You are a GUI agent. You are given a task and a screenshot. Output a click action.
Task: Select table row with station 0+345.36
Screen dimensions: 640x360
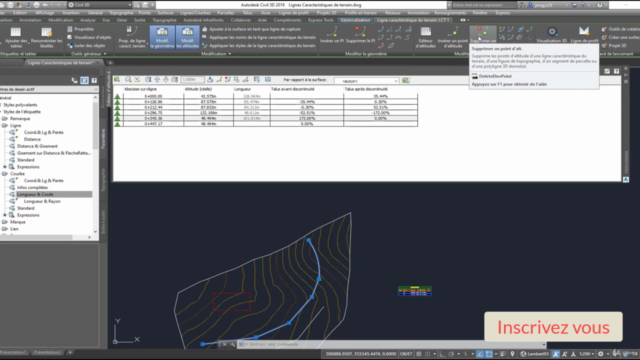tap(266, 118)
